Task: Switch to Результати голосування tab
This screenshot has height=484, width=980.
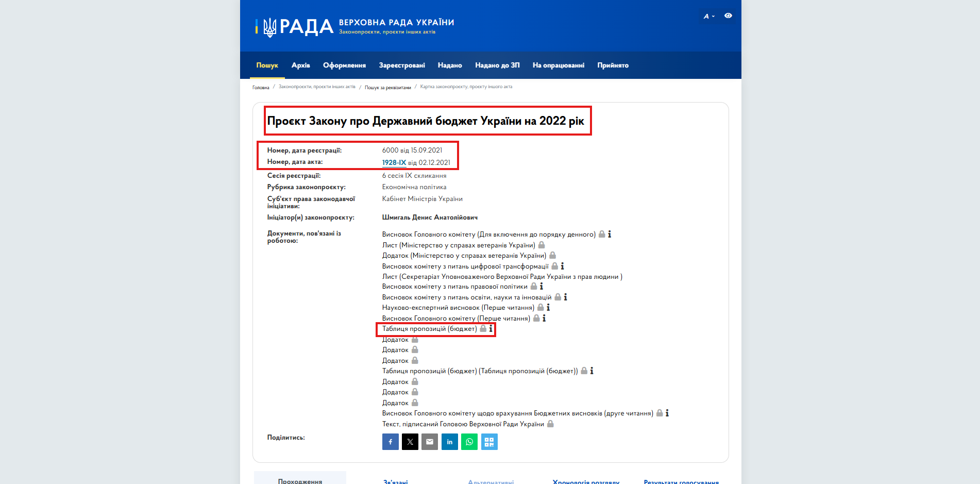Action: (x=681, y=481)
